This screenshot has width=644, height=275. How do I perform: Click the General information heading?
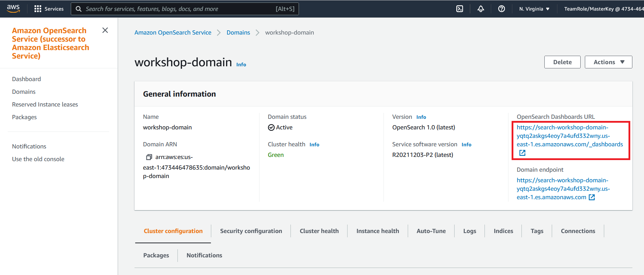[179, 94]
